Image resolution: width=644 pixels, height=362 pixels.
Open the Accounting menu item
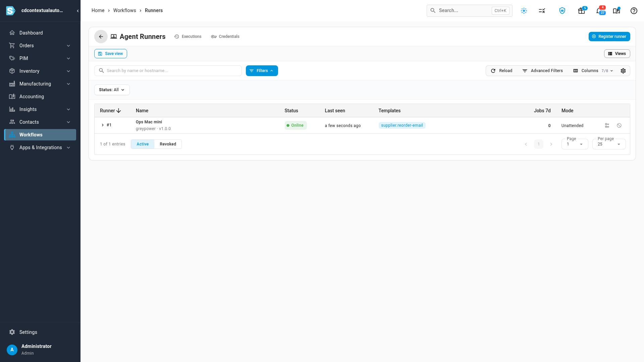40,97
